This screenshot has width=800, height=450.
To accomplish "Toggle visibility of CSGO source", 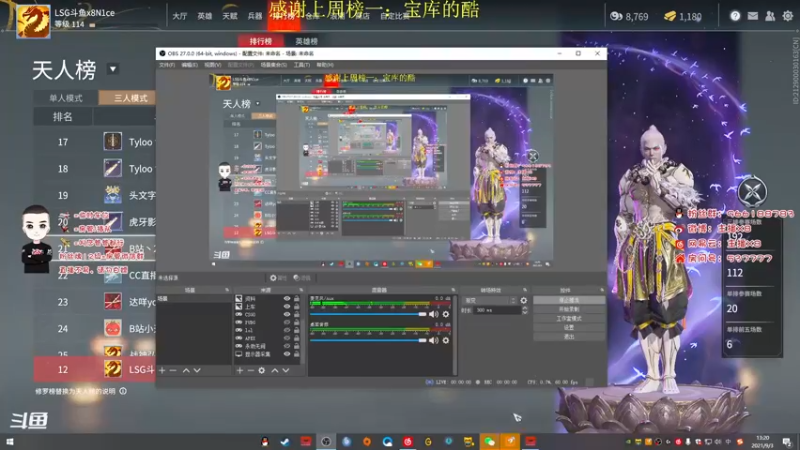I will (x=287, y=314).
